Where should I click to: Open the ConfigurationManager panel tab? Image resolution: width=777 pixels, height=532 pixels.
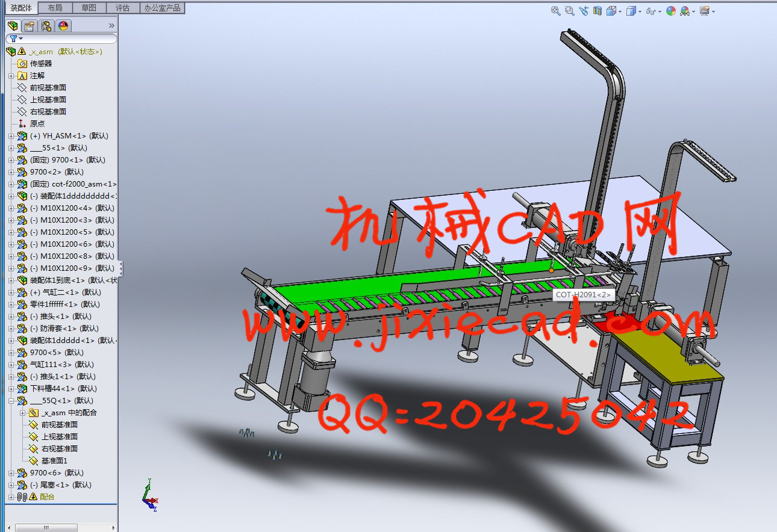(x=46, y=26)
